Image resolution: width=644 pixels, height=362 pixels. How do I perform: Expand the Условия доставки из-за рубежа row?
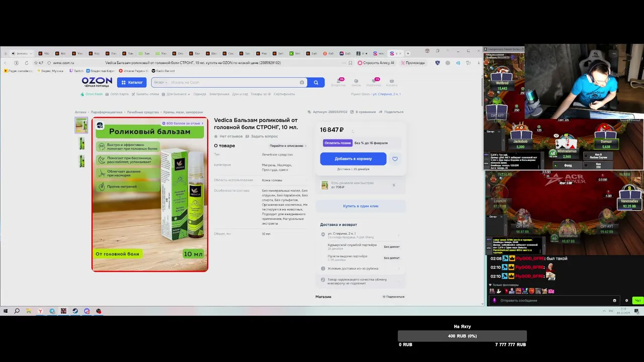(360, 268)
